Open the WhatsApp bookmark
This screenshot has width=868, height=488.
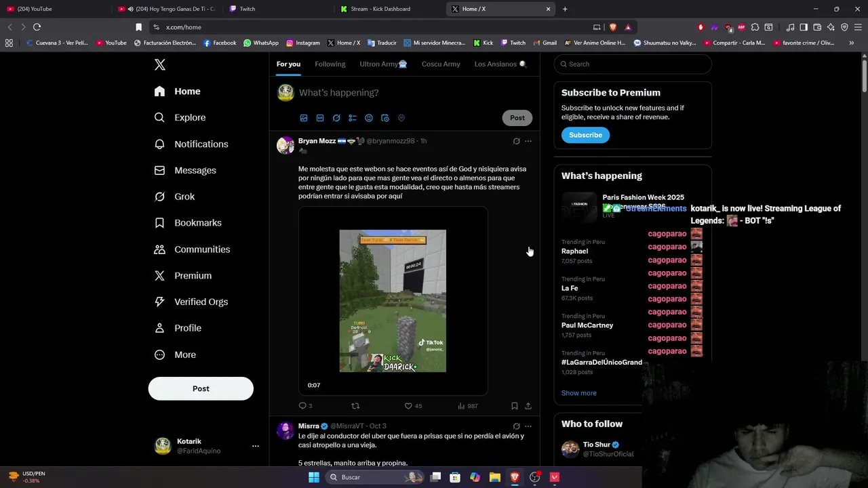coord(261,43)
